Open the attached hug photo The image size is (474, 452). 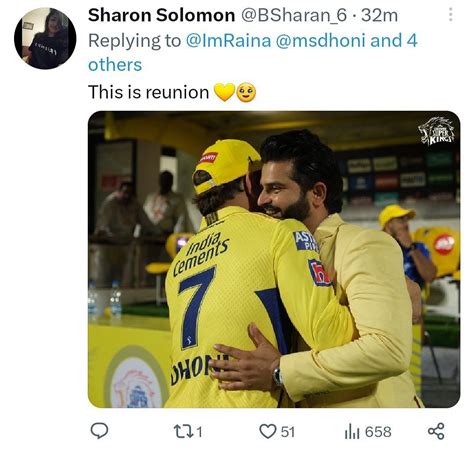274,259
